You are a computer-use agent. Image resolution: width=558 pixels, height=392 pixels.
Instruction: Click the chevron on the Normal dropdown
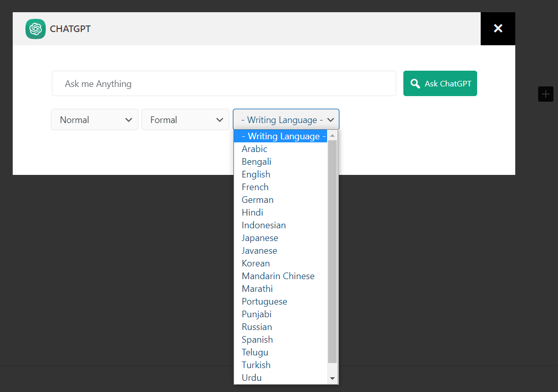coord(129,119)
